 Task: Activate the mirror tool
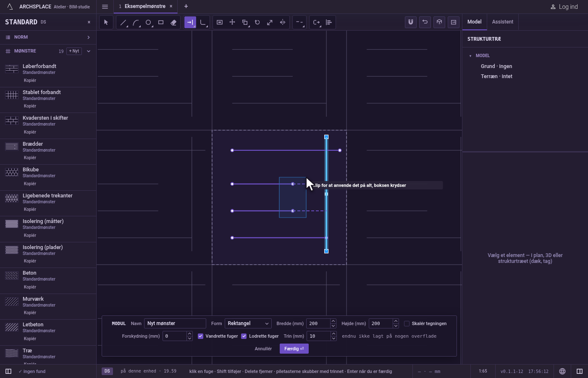tap(283, 22)
